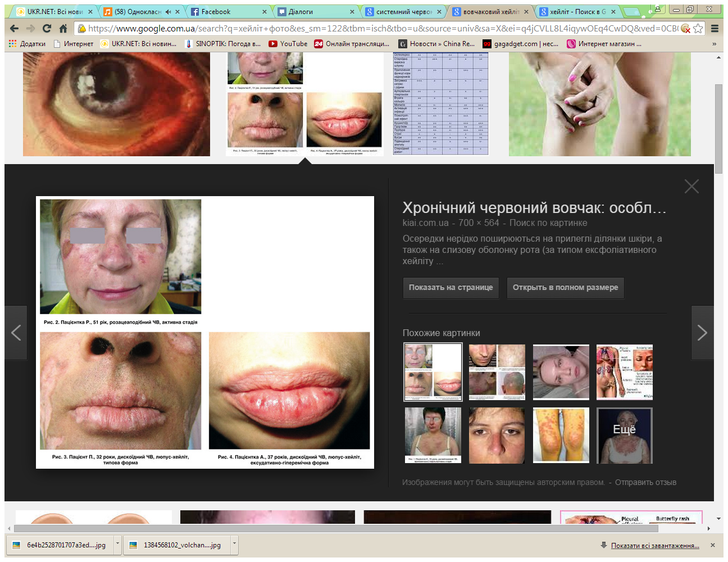The width and height of the screenshot is (728, 562).
Task: Open dropdown for 6e4b2528701707a3ed download
Action: [x=117, y=545]
